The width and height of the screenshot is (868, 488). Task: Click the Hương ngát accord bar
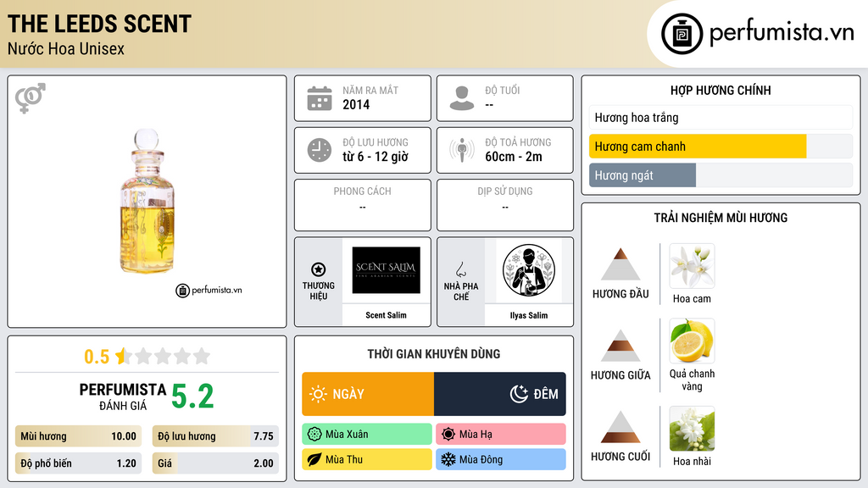pos(721,175)
